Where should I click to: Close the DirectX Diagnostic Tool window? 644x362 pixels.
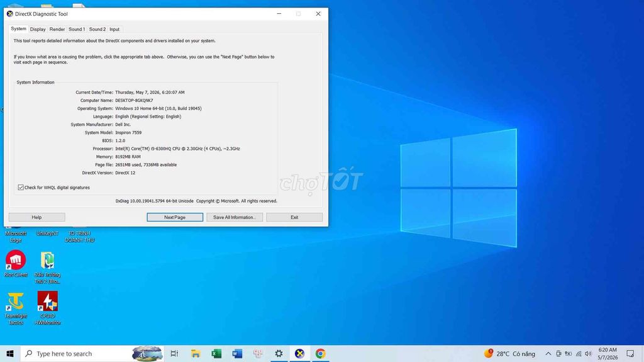pyautogui.click(x=318, y=14)
